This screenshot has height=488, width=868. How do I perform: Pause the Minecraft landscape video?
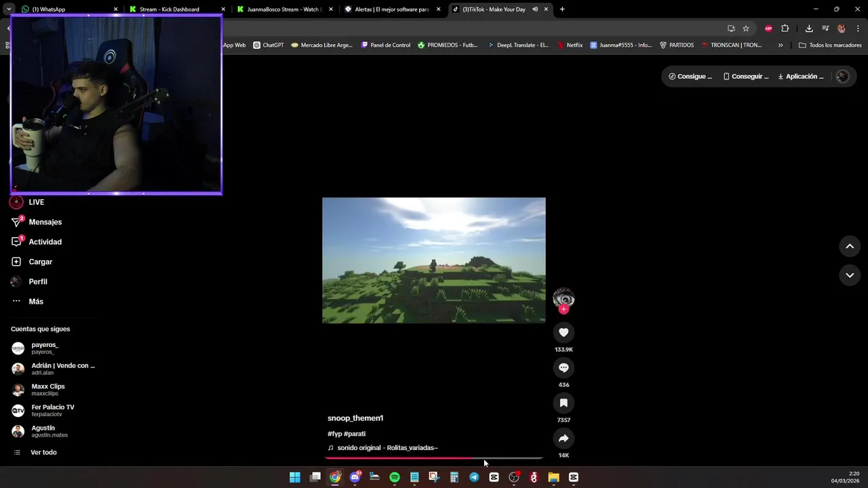pyautogui.click(x=434, y=260)
